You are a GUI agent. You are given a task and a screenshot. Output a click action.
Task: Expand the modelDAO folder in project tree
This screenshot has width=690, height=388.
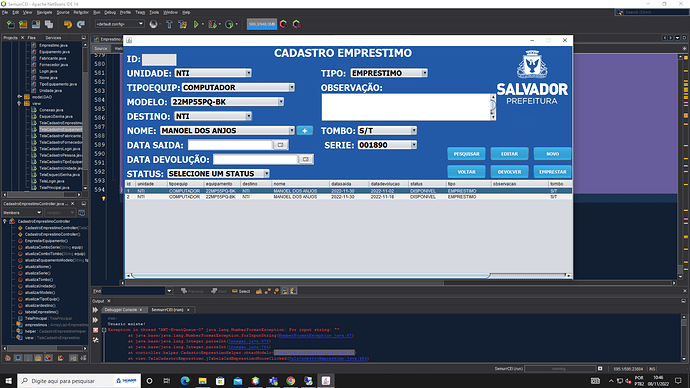pos(19,97)
